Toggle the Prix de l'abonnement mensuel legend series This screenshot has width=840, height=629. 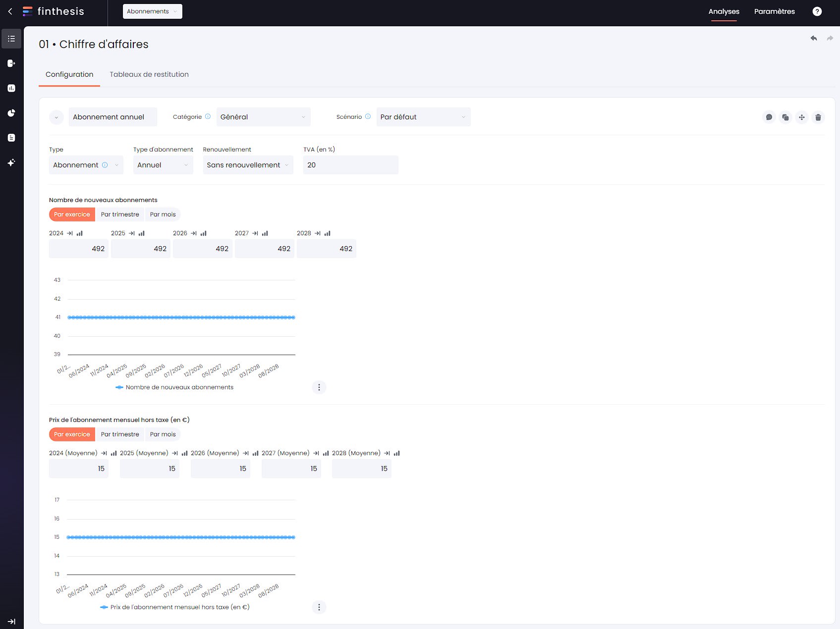click(x=174, y=607)
